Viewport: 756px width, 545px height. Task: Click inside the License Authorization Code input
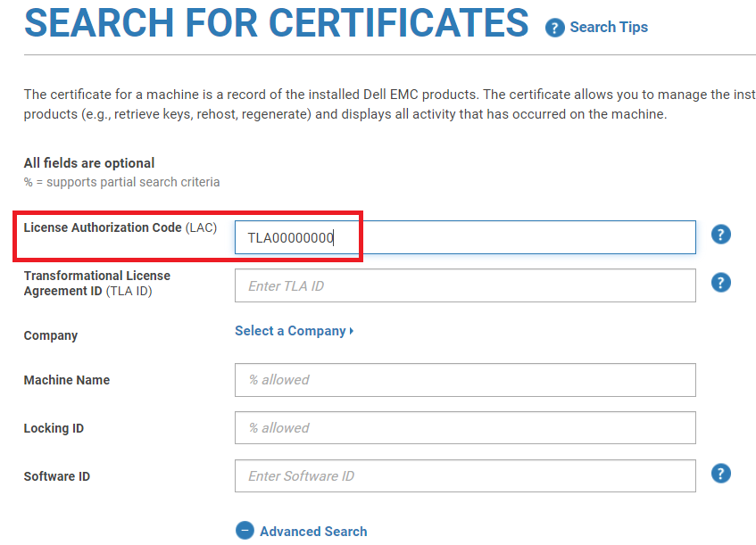[464, 236]
